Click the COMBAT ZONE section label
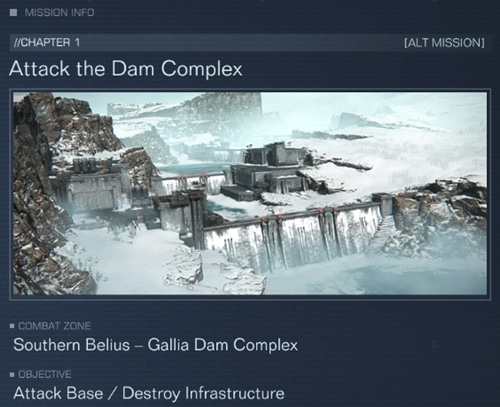Screen dimensions: 500x407 click(x=54, y=326)
